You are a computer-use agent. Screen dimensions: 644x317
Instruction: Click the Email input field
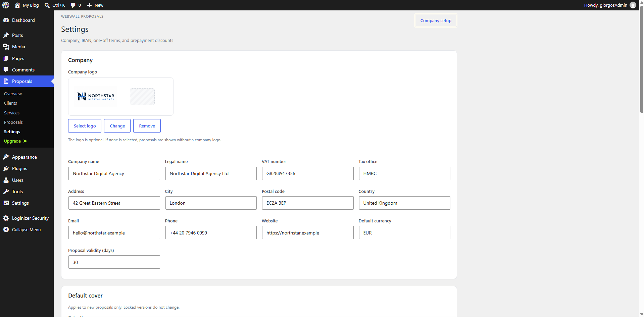114,232
